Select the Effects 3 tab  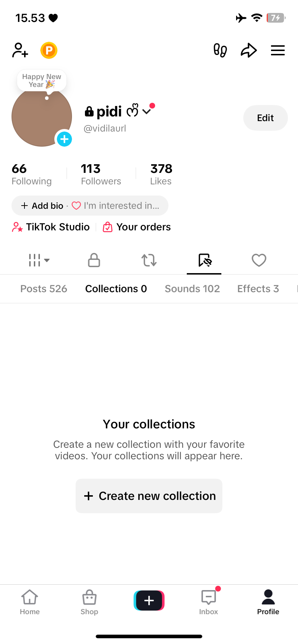tap(258, 289)
